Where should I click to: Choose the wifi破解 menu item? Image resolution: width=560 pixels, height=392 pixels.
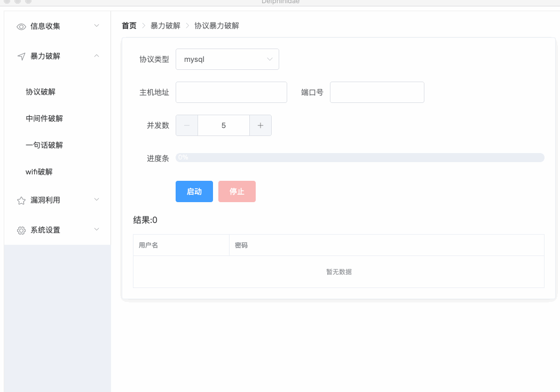39,172
